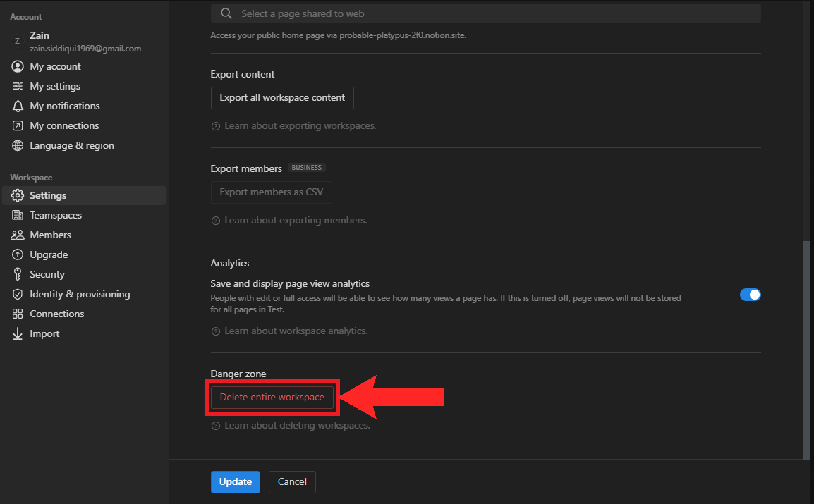814x504 pixels.
Task: Open the Connections workspace section
Action: pos(56,314)
